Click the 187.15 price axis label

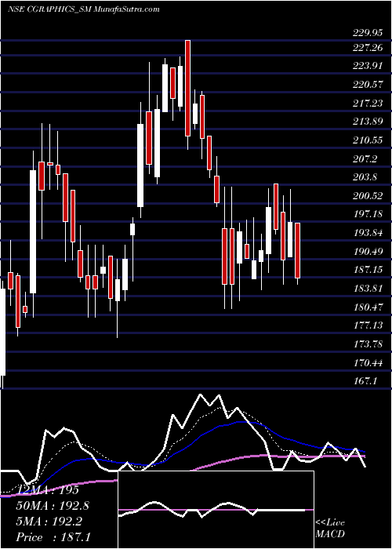pos(368,270)
